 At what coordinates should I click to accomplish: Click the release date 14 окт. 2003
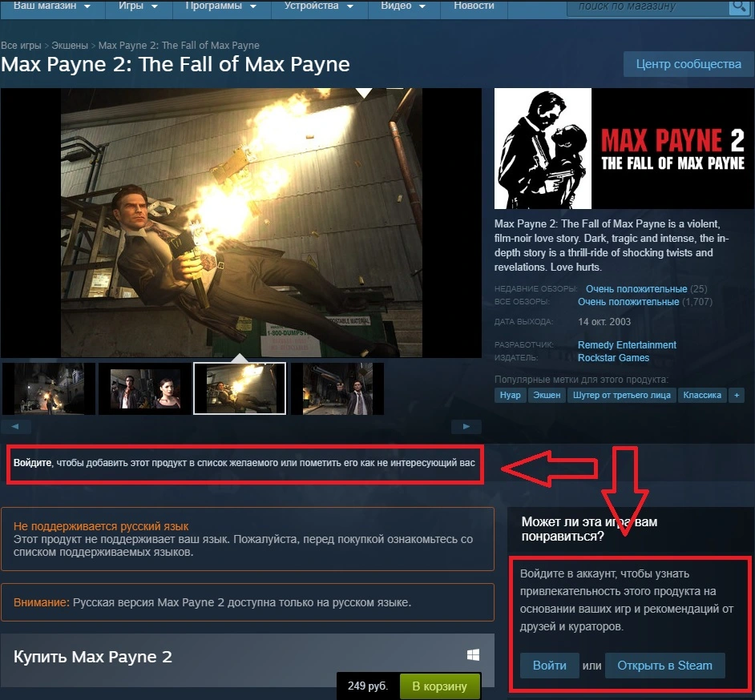point(604,321)
